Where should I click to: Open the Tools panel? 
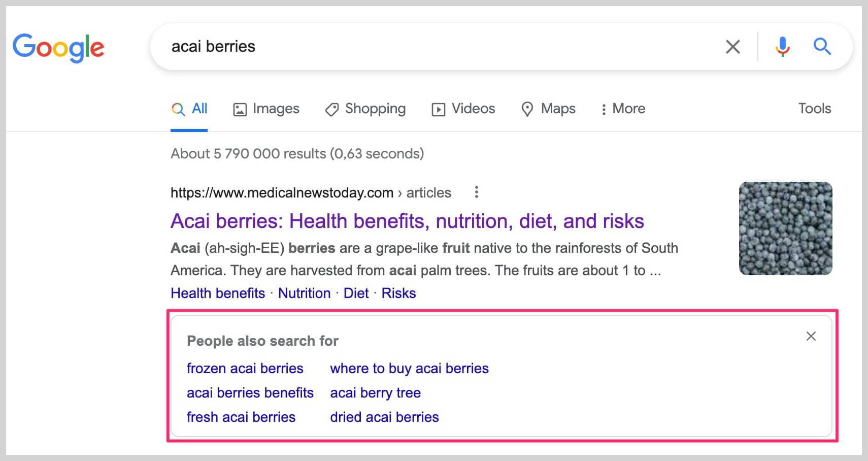tap(814, 108)
